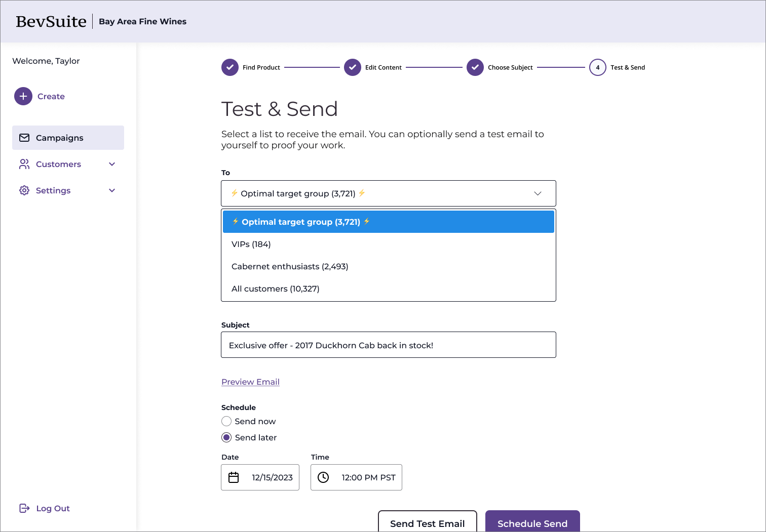This screenshot has width=766, height=532.
Task: Click the plus Create icon
Action: (x=23, y=96)
